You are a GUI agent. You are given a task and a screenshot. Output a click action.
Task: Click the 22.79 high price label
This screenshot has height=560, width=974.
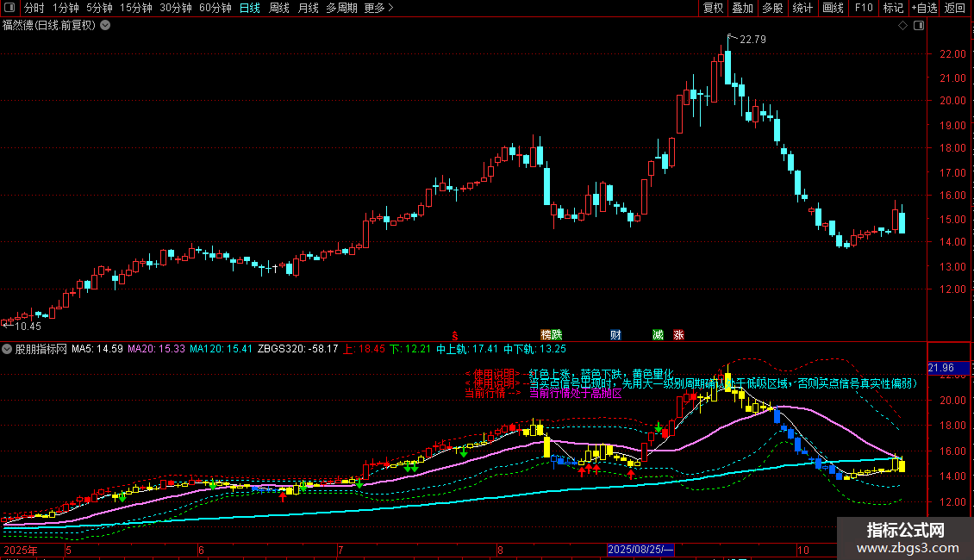pyautogui.click(x=752, y=39)
